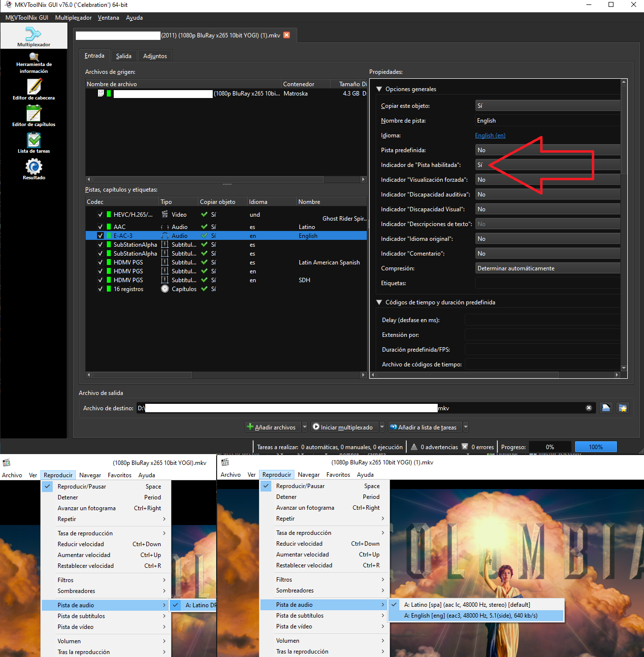Click the subtitle icon of the Latin American Spanish track

click(x=165, y=263)
